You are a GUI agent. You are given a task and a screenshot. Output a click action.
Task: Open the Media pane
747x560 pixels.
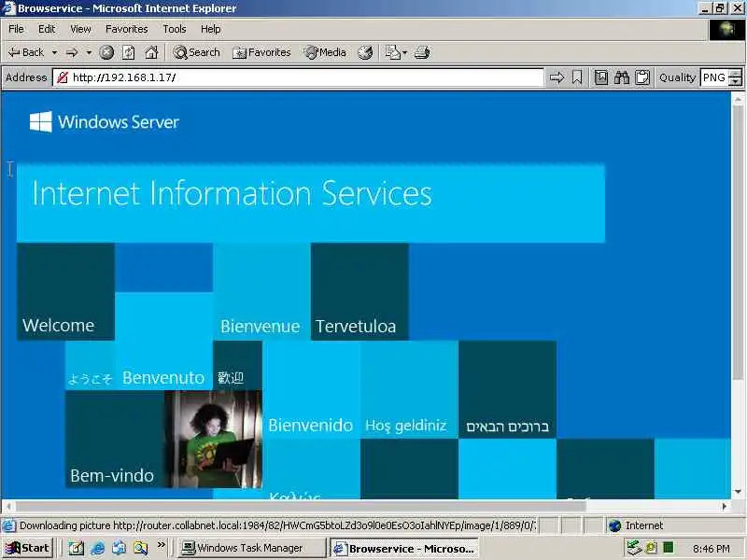(325, 52)
